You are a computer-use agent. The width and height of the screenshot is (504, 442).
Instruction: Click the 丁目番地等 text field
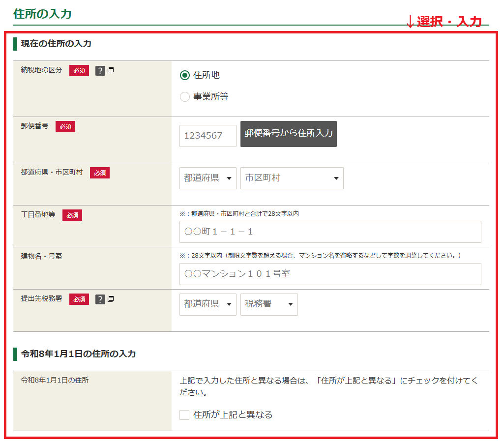pyautogui.click(x=330, y=232)
